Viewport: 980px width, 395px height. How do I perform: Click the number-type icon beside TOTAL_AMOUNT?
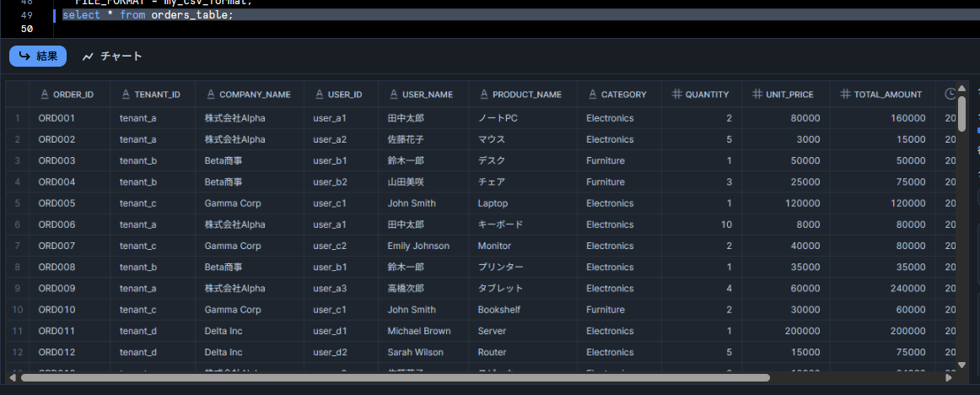pyautogui.click(x=844, y=95)
